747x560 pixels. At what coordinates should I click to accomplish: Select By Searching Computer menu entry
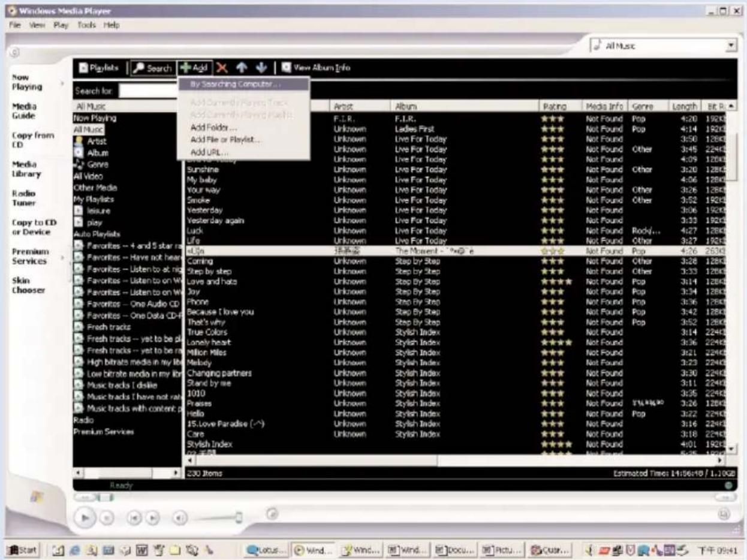243,84
